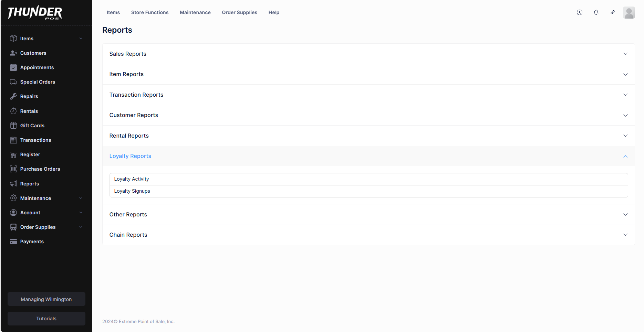
Task: Click the link chain icon in header
Action: (613, 12)
